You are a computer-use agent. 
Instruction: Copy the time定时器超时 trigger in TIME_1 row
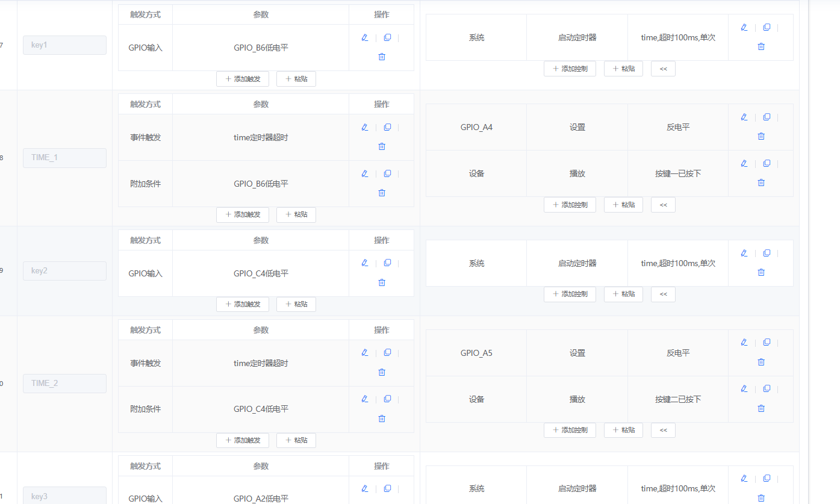[x=387, y=127]
